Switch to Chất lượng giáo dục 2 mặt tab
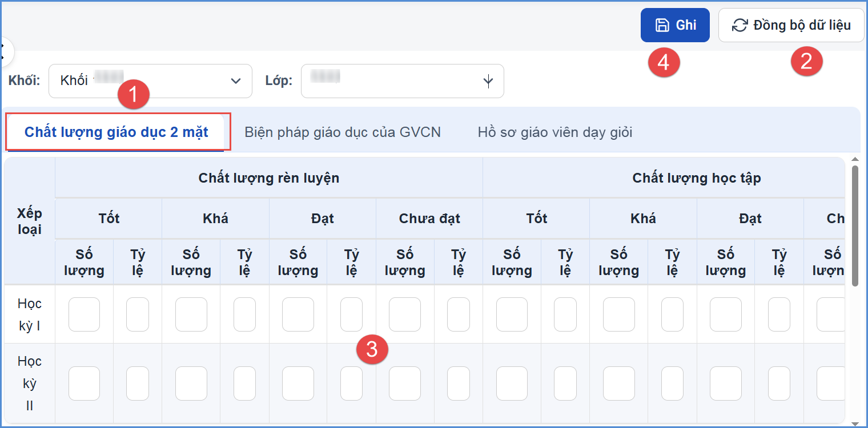The width and height of the screenshot is (868, 428). pos(116,132)
